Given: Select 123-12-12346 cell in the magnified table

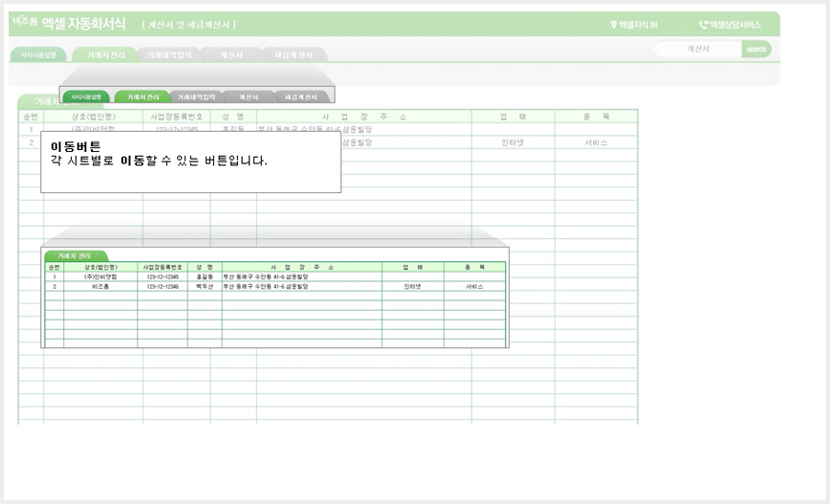Looking at the screenshot, I should [x=163, y=286].
